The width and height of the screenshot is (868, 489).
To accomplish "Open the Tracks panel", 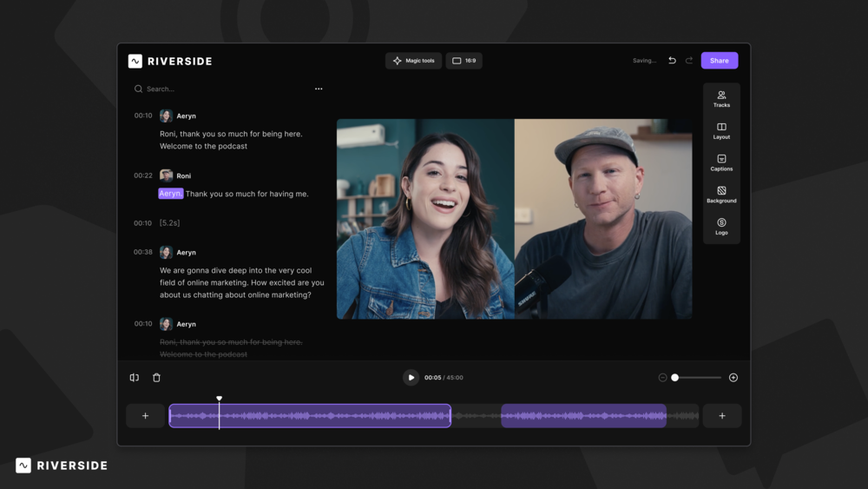I will coord(721,99).
